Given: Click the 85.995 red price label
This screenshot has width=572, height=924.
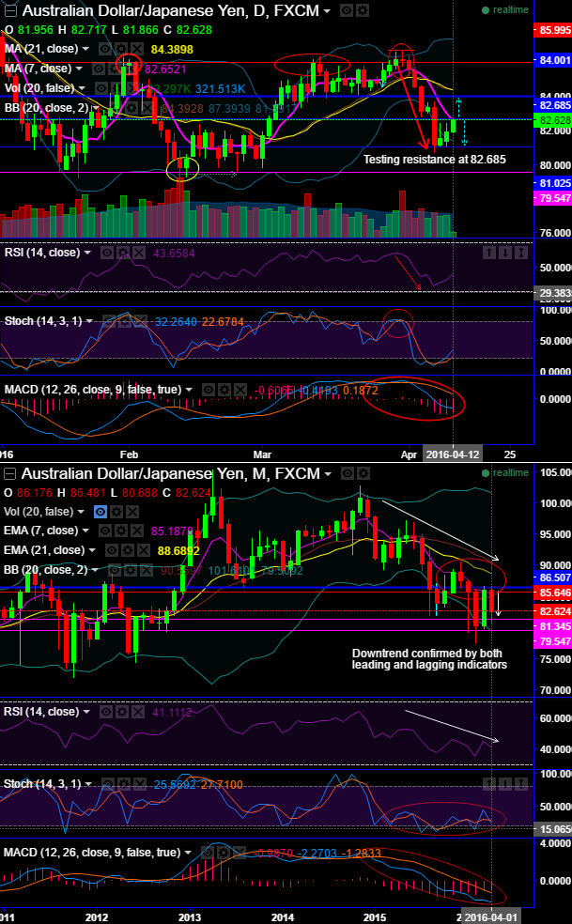Looking at the screenshot, I should [x=552, y=30].
